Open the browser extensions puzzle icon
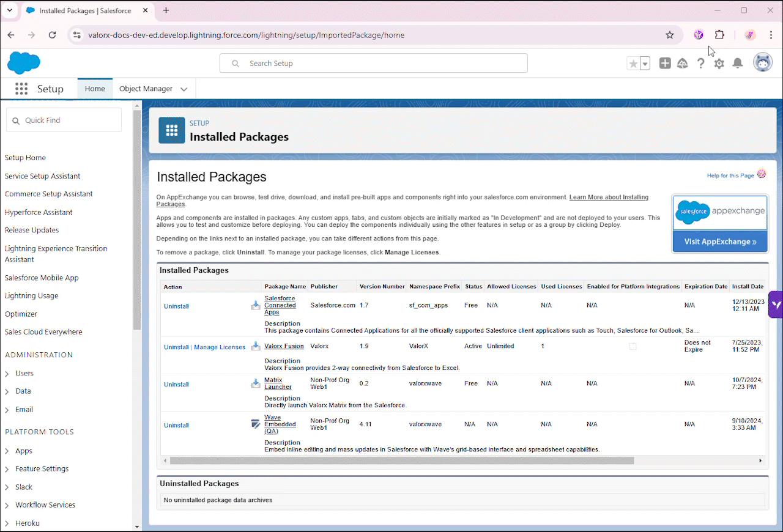Viewport: 783px width, 532px height. [719, 35]
